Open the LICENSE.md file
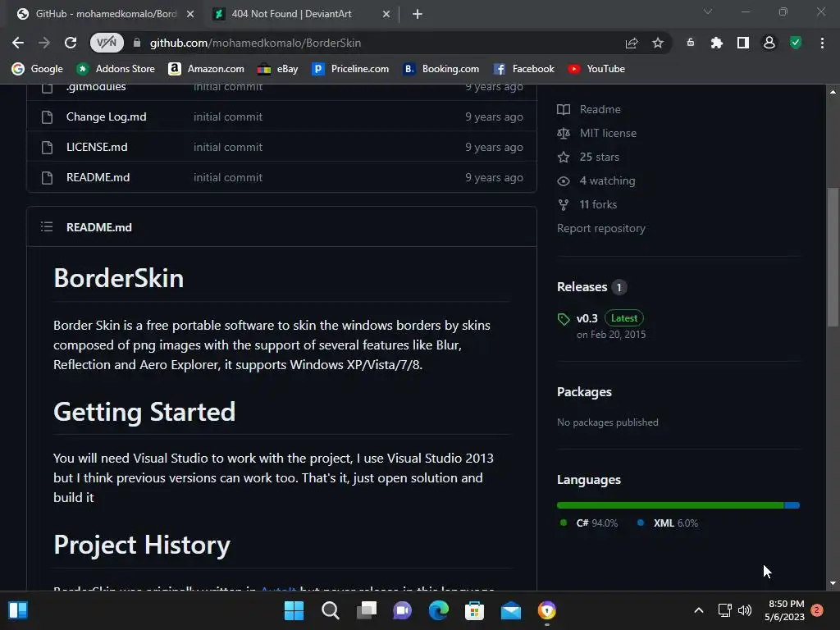The width and height of the screenshot is (840, 630). (x=97, y=147)
